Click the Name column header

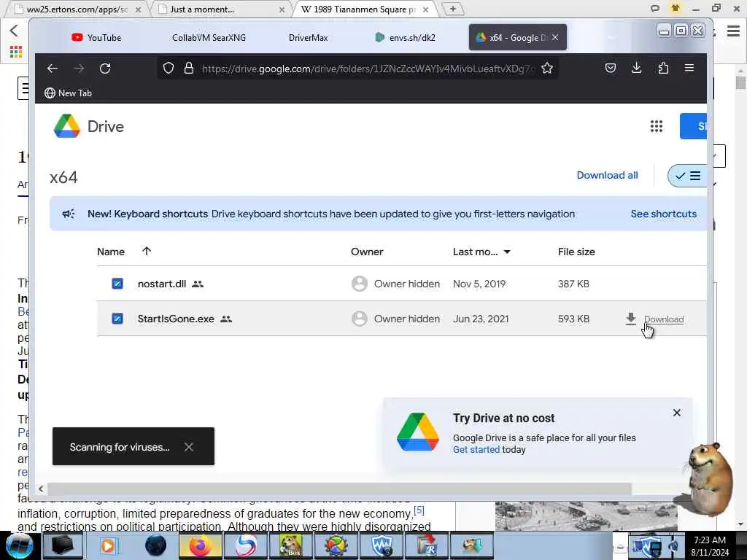click(x=111, y=252)
